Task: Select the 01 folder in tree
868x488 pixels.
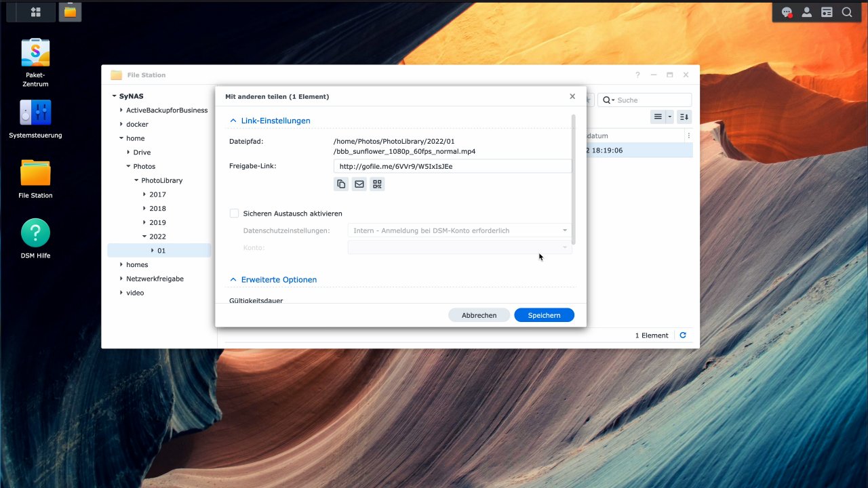Action: tap(161, 251)
